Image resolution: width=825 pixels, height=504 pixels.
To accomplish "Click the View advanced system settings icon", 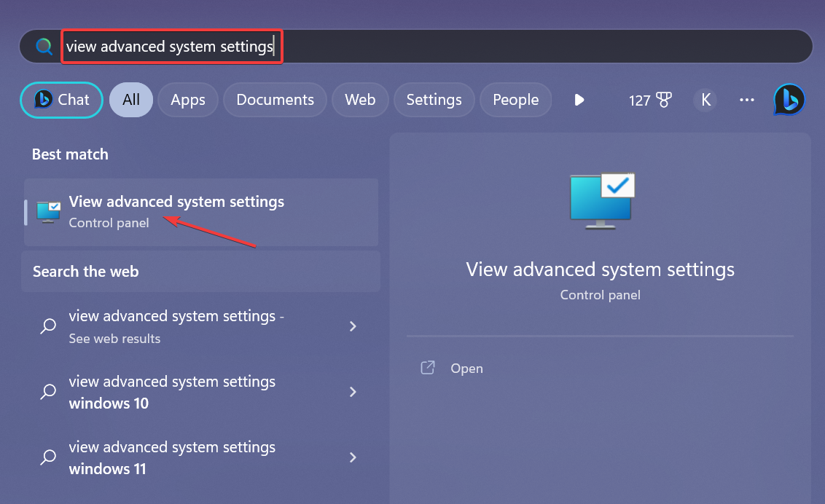I will [47, 211].
